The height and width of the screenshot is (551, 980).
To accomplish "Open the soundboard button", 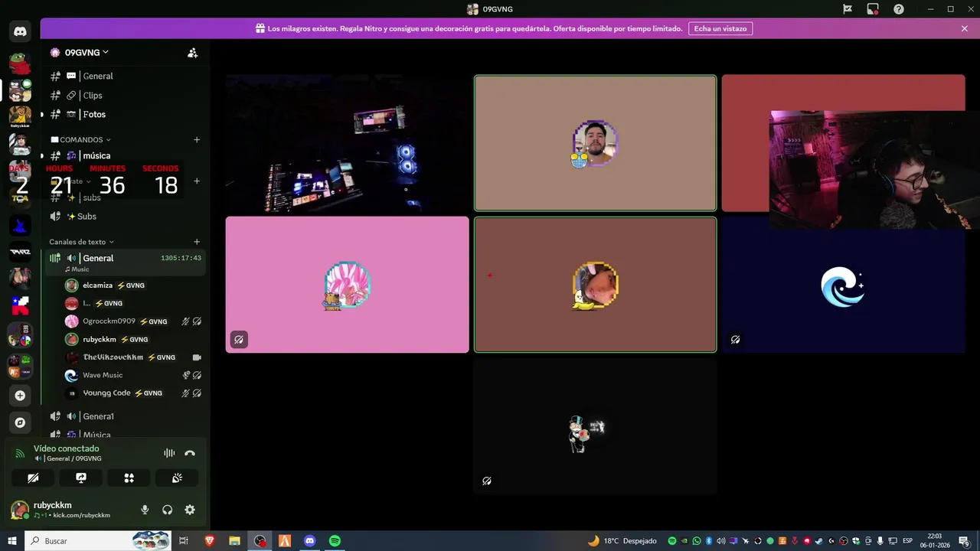I will (177, 478).
